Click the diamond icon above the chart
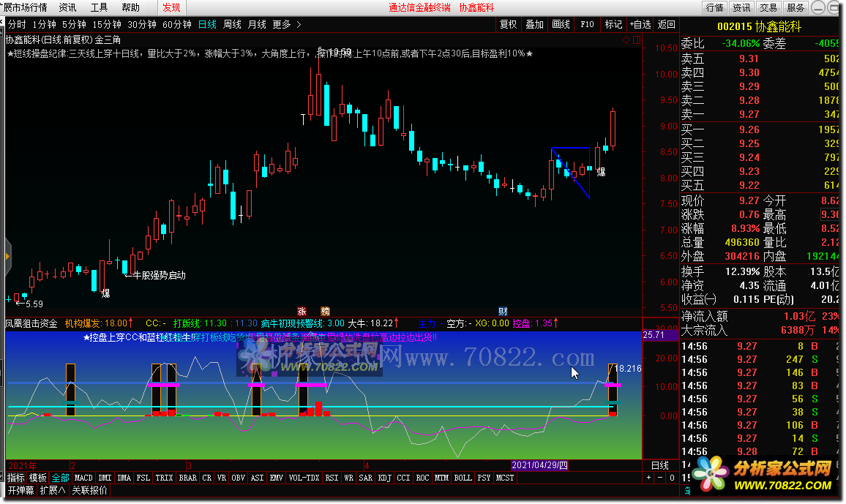This screenshot has width=846, height=504. coord(626,40)
